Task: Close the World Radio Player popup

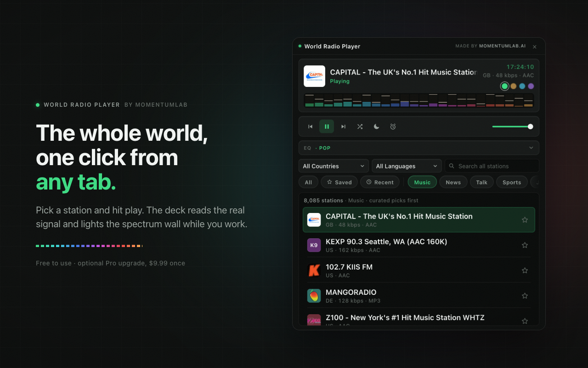Action: point(535,46)
